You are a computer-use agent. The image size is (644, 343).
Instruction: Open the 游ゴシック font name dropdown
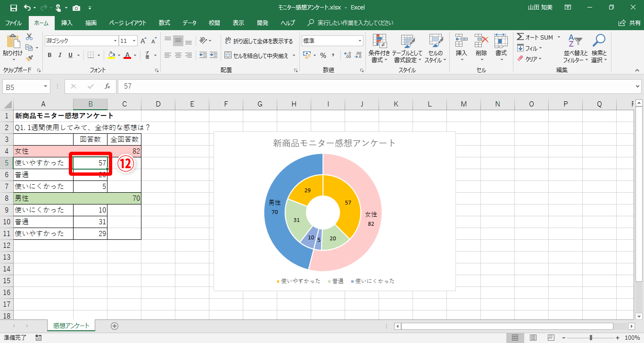click(x=115, y=41)
